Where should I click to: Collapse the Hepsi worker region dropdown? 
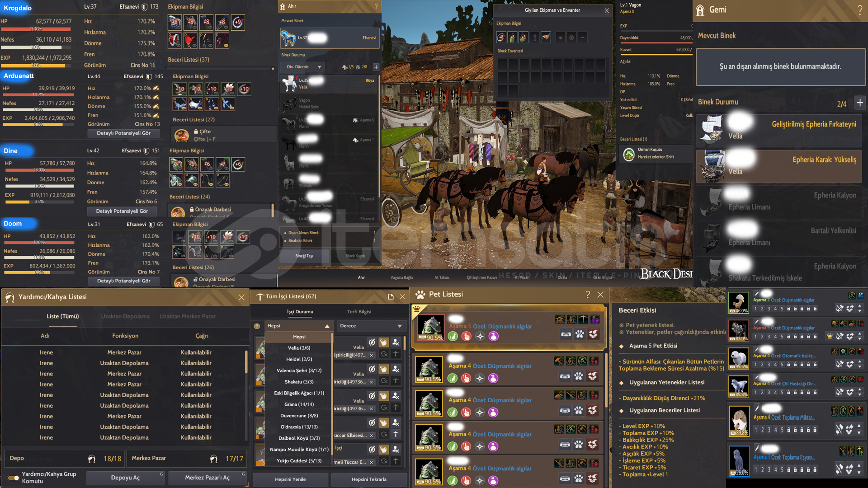click(x=326, y=326)
